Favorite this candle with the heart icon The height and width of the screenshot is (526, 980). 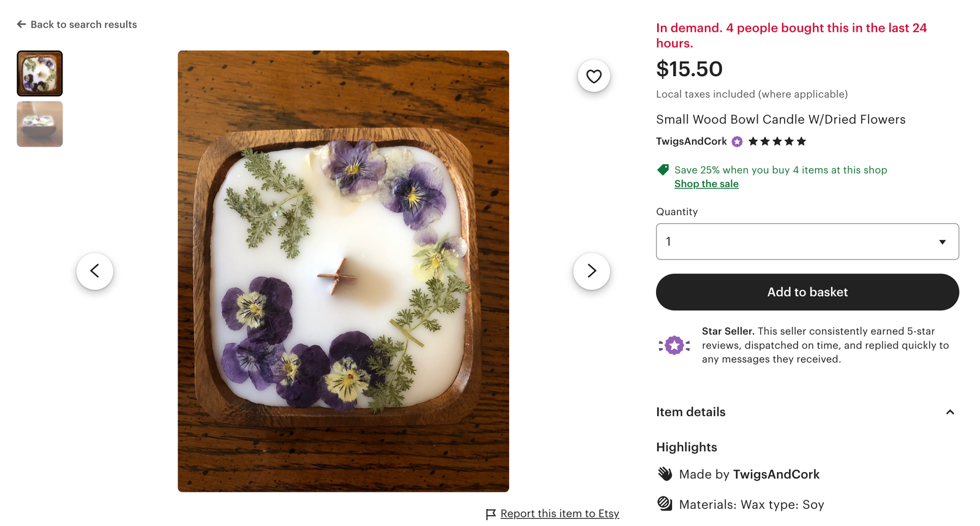[592, 76]
